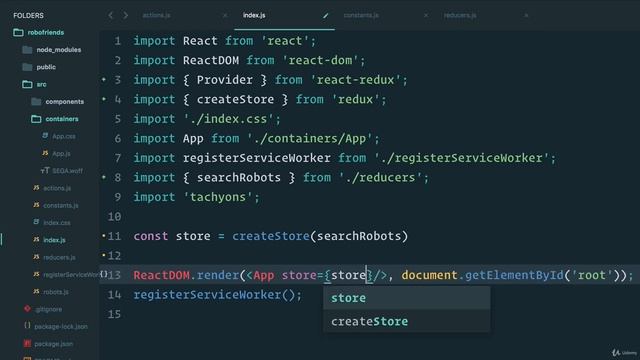This screenshot has height=360, width=640.
Task: Open index.css in sidebar
Action: pyautogui.click(x=57, y=223)
